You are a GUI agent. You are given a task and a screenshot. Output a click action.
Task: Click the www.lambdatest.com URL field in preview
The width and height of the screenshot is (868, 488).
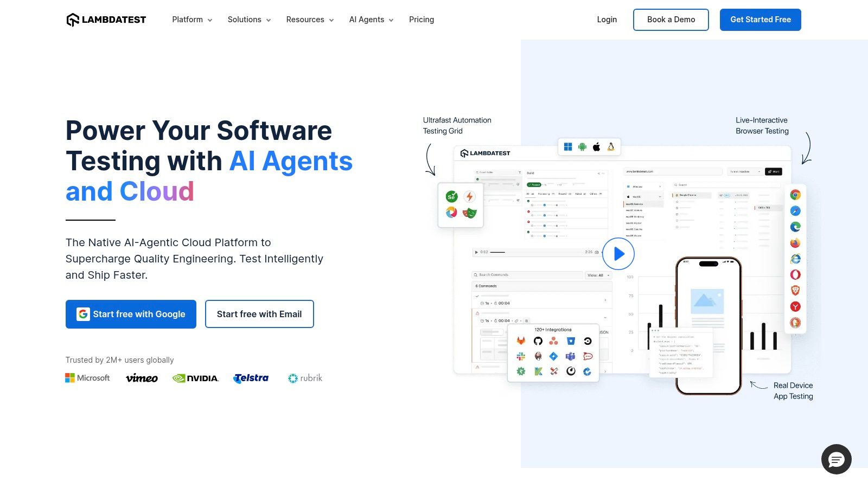coord(674,171)
